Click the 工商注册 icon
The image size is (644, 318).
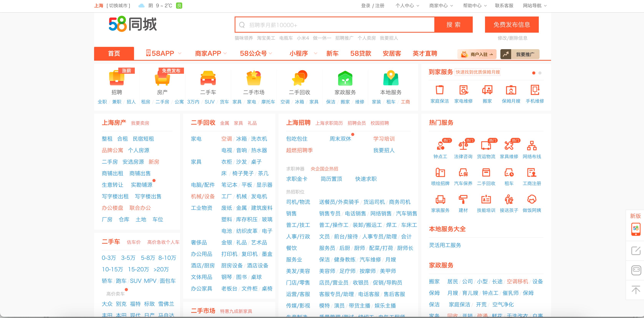532,172
